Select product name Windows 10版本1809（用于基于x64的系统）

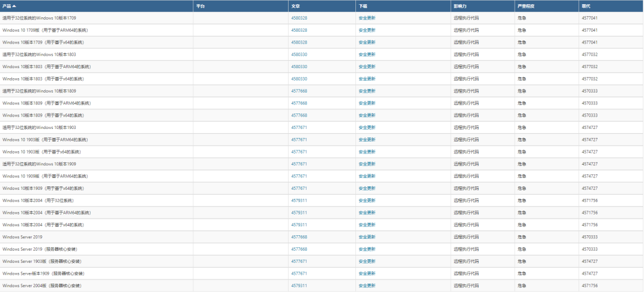(43, 115)
